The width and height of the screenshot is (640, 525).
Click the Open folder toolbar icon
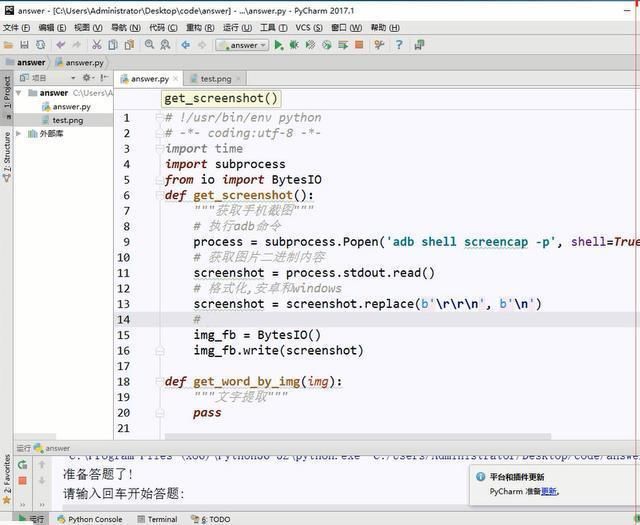tap(8, 45)
